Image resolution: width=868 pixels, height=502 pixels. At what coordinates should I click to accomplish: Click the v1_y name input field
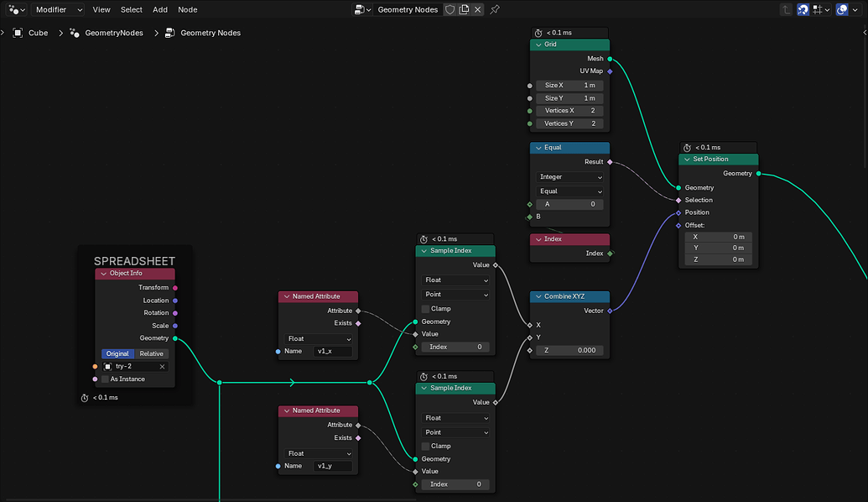[333, 466]
